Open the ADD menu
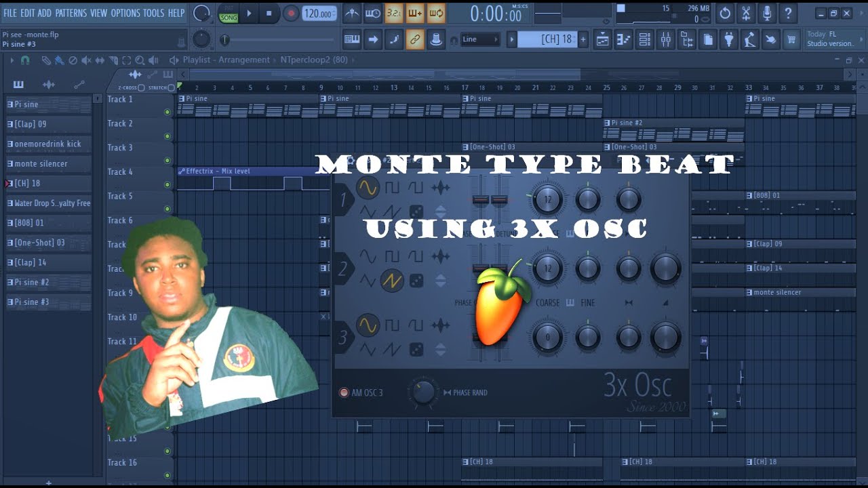 [x=45, y=13]
